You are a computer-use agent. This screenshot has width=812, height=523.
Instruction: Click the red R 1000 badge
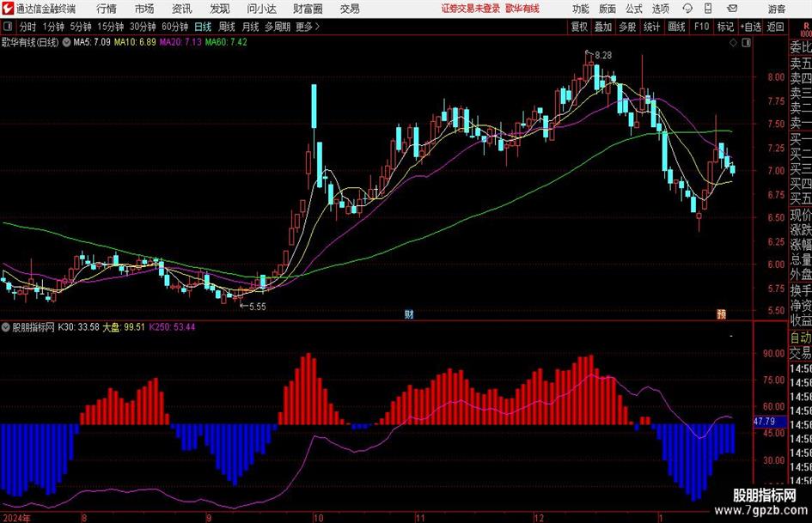tap(806, 29)
